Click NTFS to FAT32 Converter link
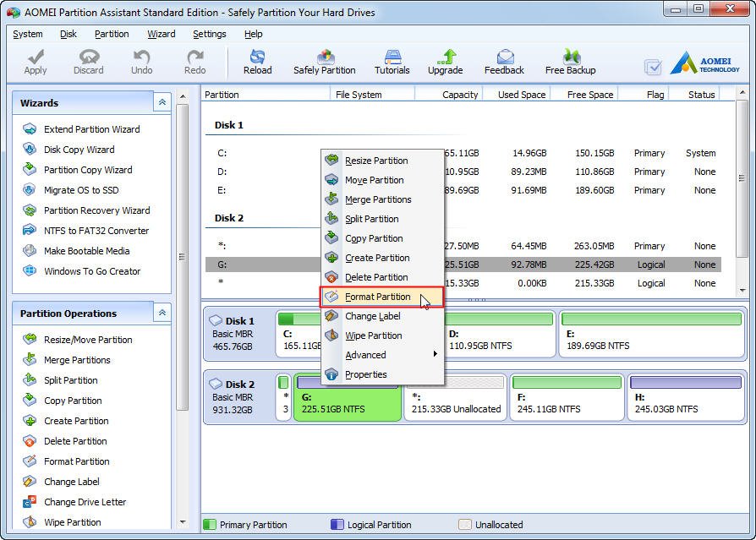 pyautogui.click(x=96, y=231)
